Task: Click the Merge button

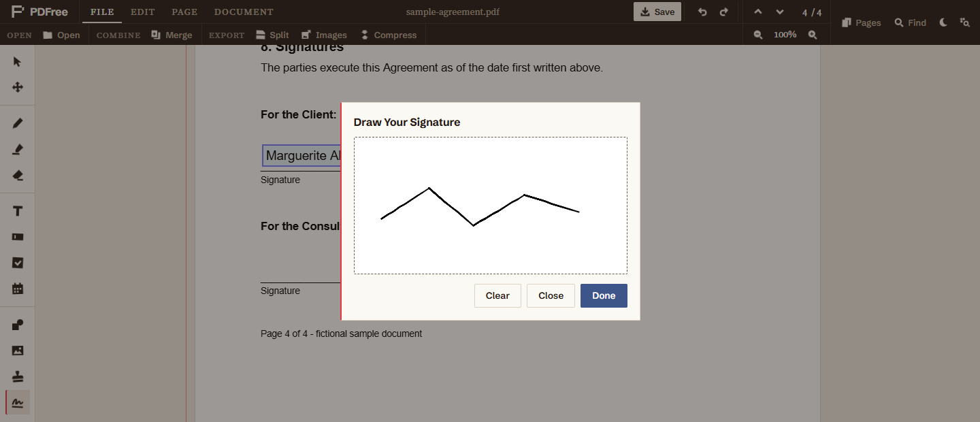Action: [x=171, y=35]
